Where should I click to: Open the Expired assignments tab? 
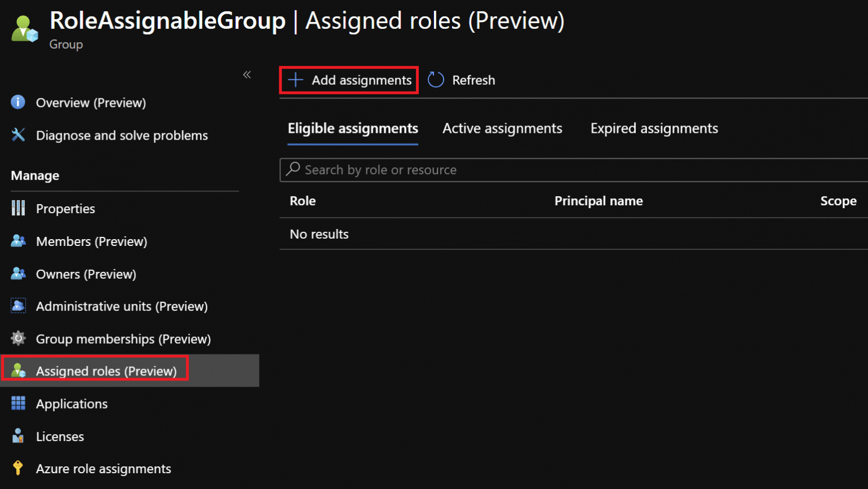(654, 128)
